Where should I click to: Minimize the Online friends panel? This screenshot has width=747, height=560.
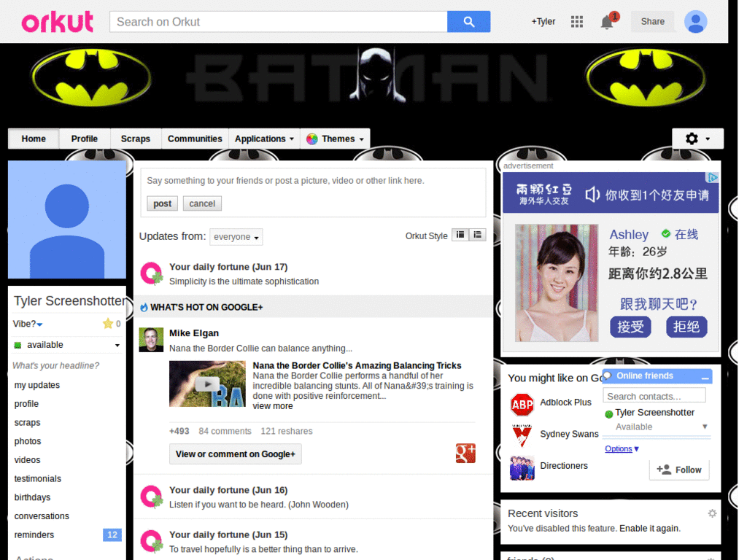(x=705, y=377)
